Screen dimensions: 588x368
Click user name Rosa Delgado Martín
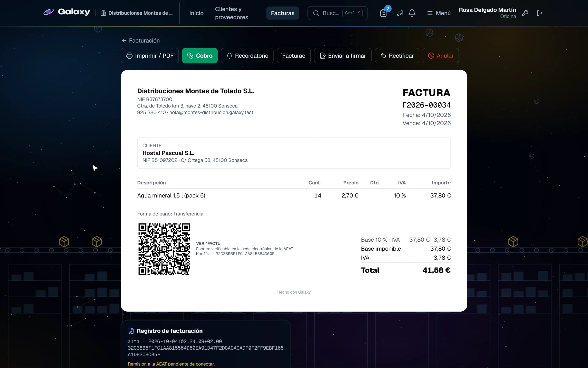pyautogui.click(x=487, y=10)
